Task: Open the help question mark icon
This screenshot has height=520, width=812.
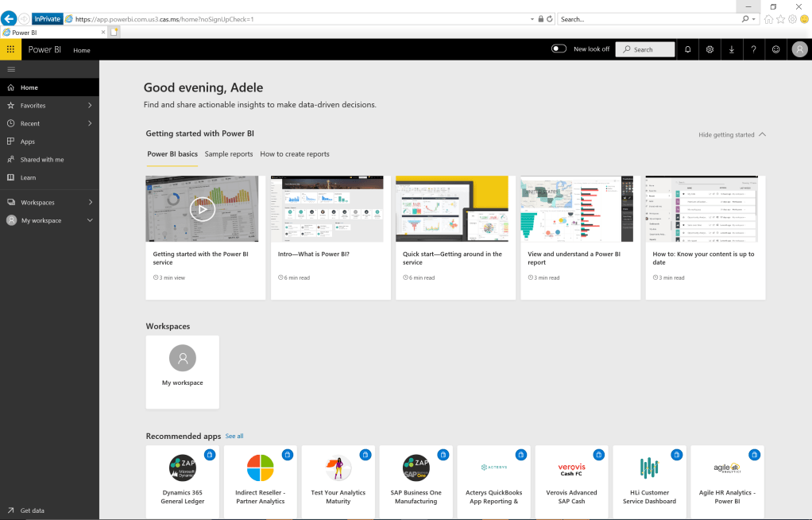Action: pyautogui.click(x=753, y=49)
